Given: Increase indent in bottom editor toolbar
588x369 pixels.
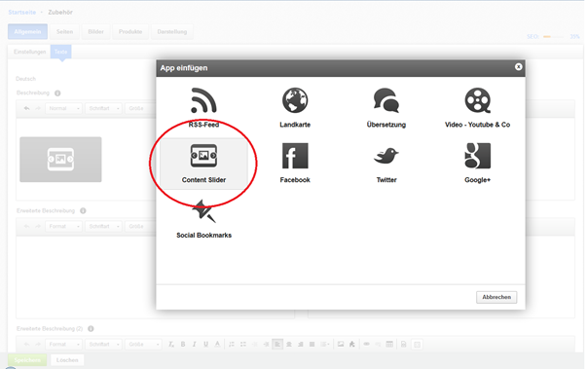Looking at the screenshot, I should tap(266, 345).
